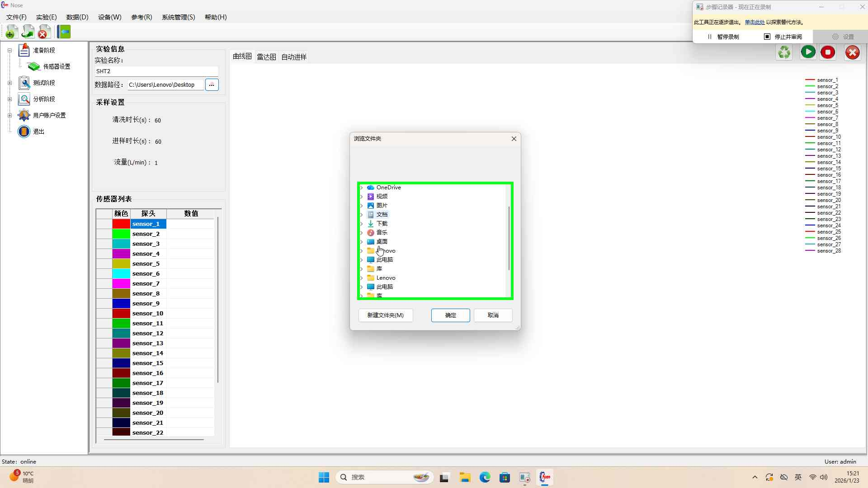Click the 实验名称 input field containing SHT2

click(156, 71)
